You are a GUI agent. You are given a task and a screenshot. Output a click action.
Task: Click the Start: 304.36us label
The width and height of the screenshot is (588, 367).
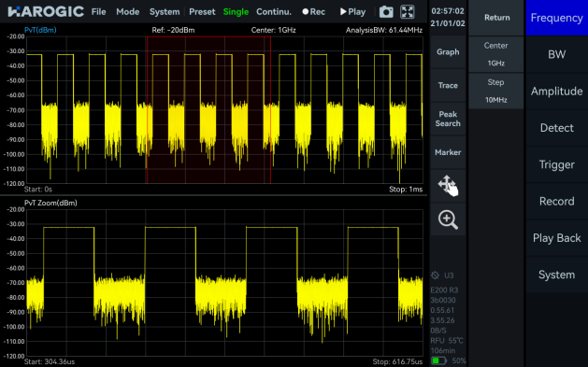pos(50,362)
